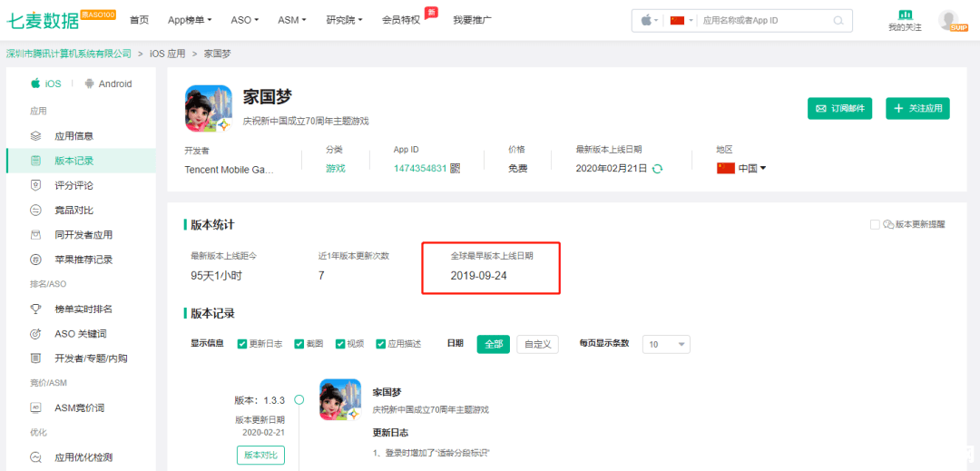
Task: Open the platform selector arrow in search bar
Action: [656, 21]
